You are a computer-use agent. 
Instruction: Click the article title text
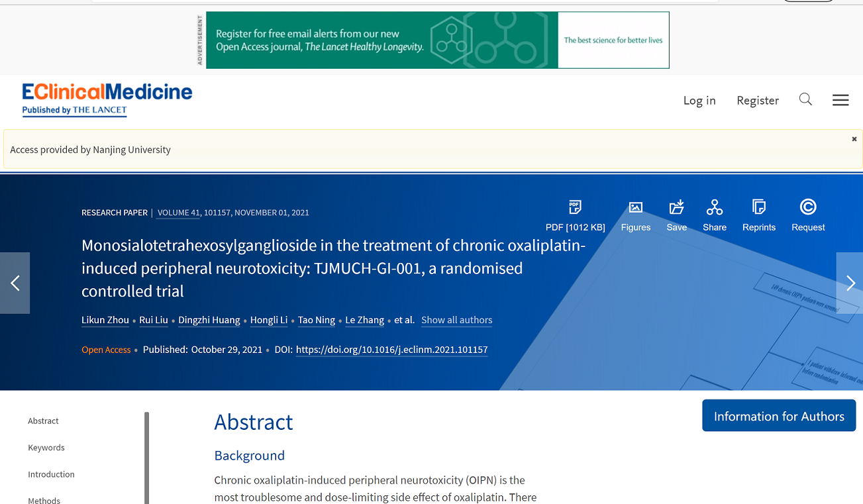[x=334, y=268]
